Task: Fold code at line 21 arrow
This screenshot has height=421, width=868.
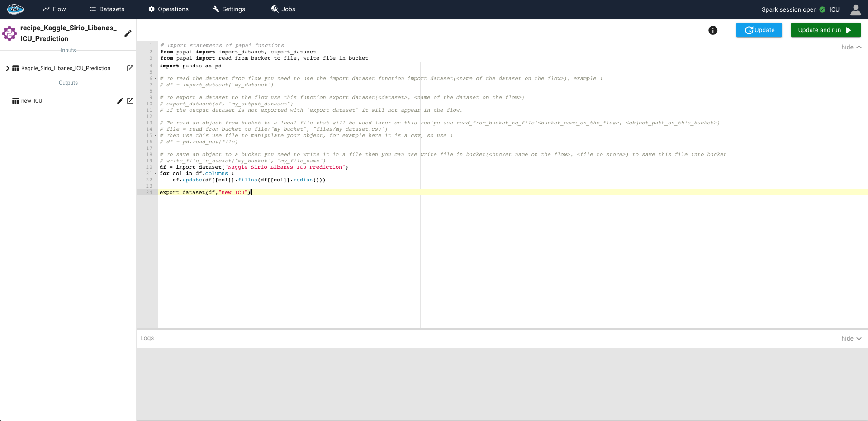Action: pyautogui.click(x=156, y=174)
